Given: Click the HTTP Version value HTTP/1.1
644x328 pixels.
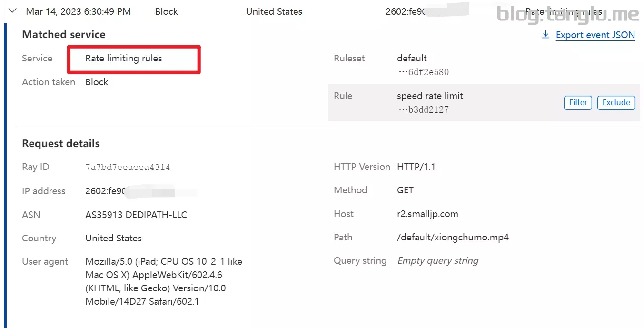Looking at the screenshot, I should (416, 167).
